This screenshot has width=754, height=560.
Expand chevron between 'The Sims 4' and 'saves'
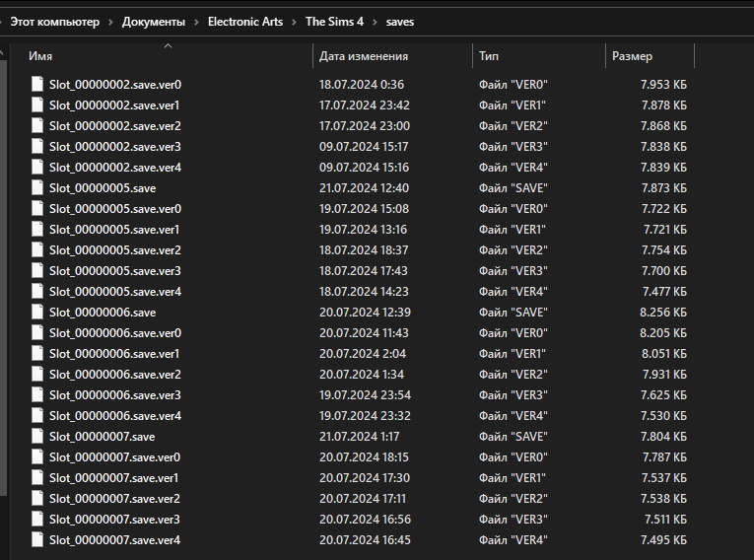(376, 22)
